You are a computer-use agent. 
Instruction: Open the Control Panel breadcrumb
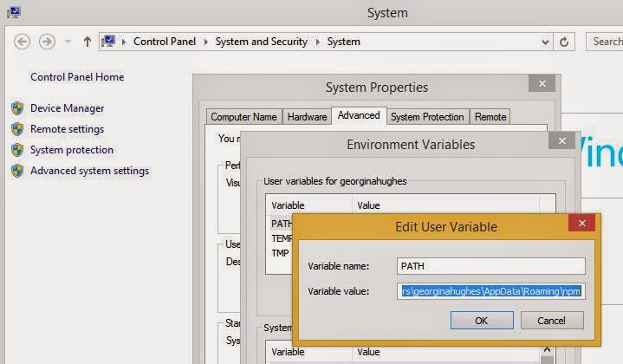click(x=165, y=42)
